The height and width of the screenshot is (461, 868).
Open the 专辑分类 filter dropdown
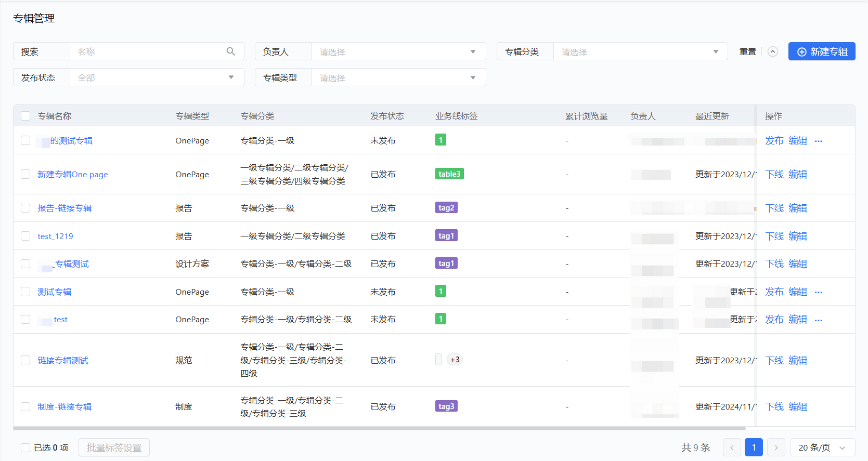[x=640, y=51]
